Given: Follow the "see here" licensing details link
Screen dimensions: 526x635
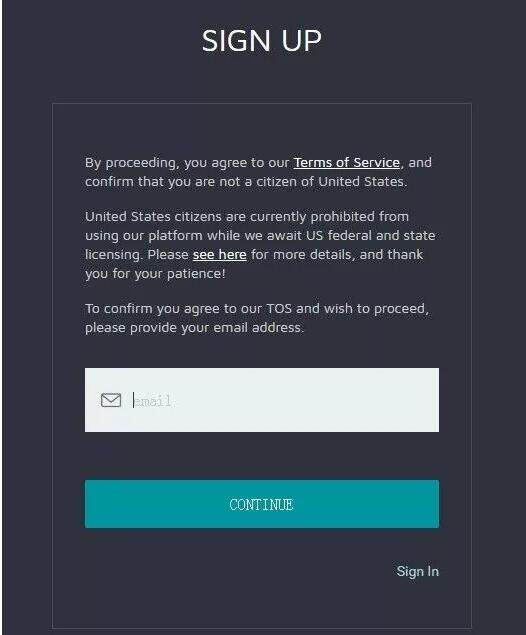Looking at the screenshot, I should pyautogui.click(x=219, y=255).
